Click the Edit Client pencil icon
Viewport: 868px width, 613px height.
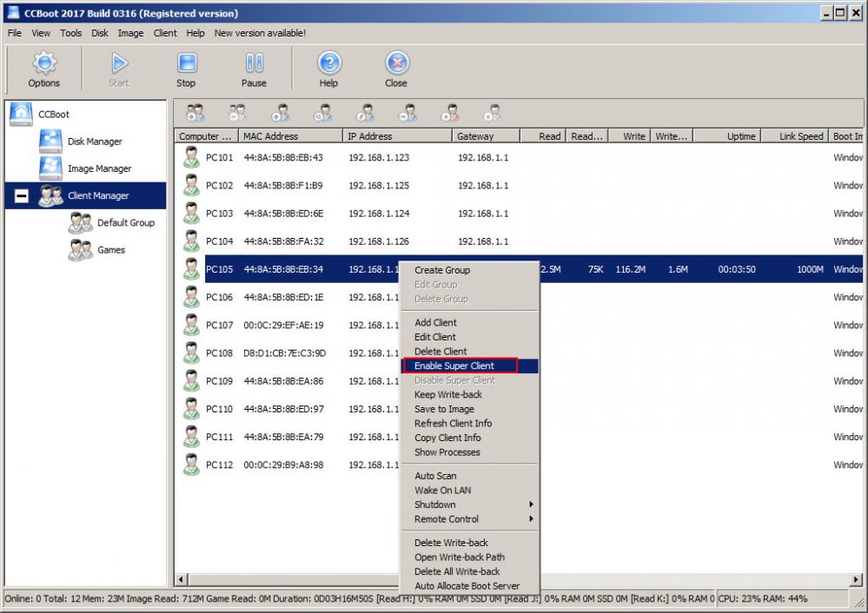pos(365,113)
